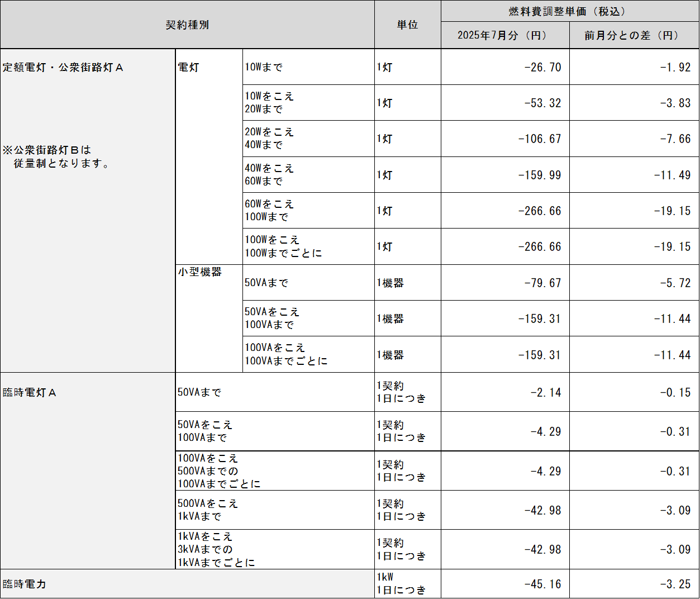The width and height of the screenshot is (700, 599).
Task: Select the 40Wをこえ60Wまで row label
Action: coord(269,174)
